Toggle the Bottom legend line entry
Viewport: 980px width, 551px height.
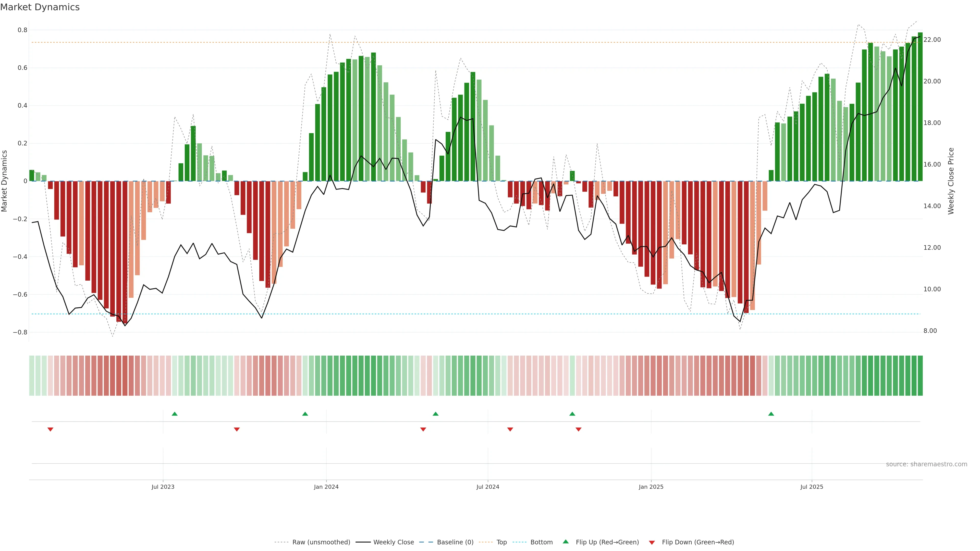click(x=541, y=542)
